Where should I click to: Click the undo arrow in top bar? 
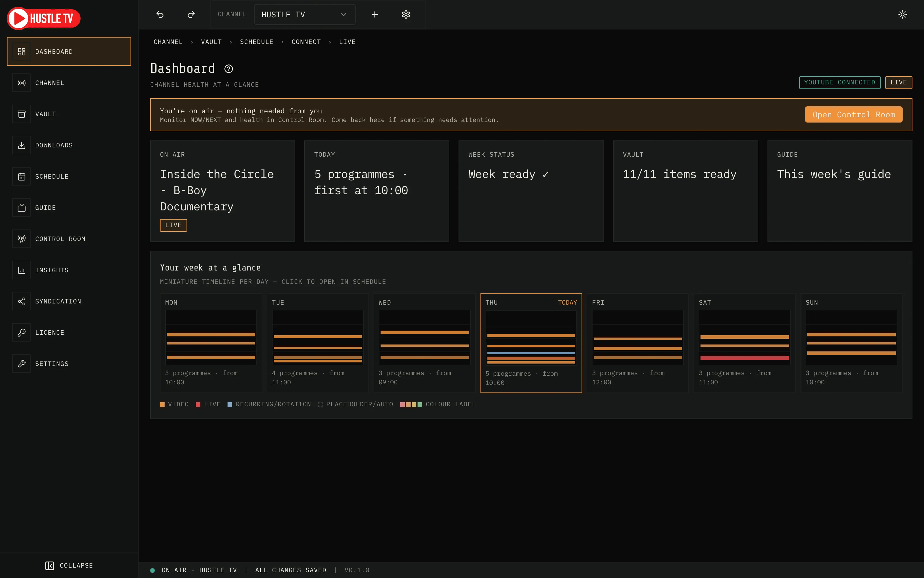click(160, 14)
